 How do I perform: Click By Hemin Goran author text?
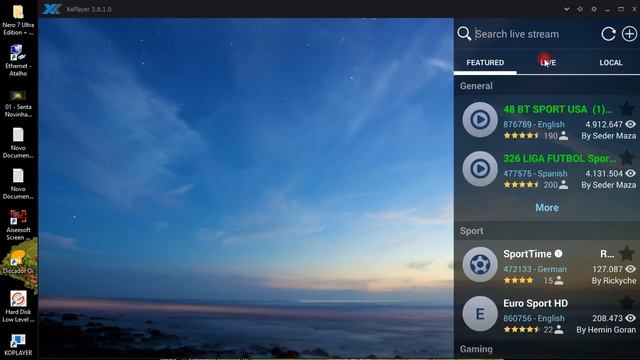(x=606, y=330)
